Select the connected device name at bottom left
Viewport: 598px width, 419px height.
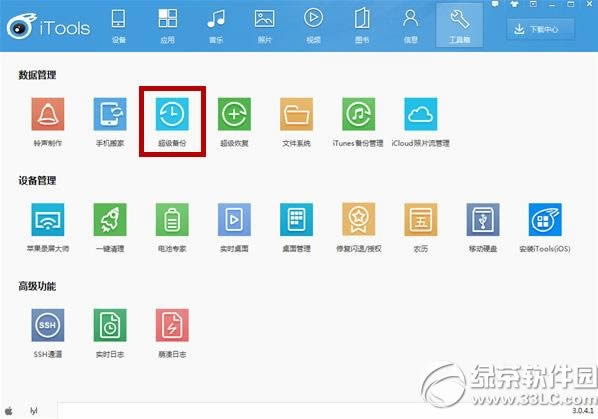34,411
